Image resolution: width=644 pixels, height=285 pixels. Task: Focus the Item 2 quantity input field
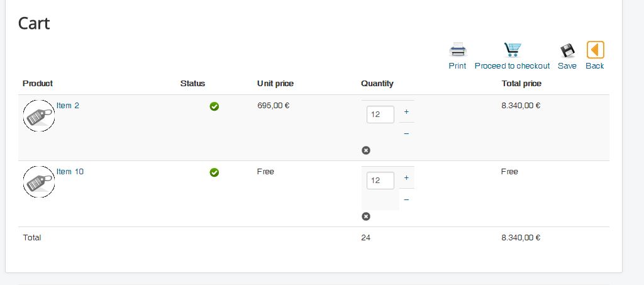(x=380, y=115)
